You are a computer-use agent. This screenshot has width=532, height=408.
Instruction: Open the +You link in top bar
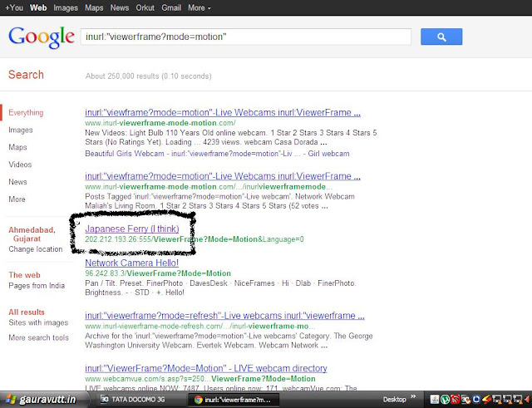(x=14, y=7)
